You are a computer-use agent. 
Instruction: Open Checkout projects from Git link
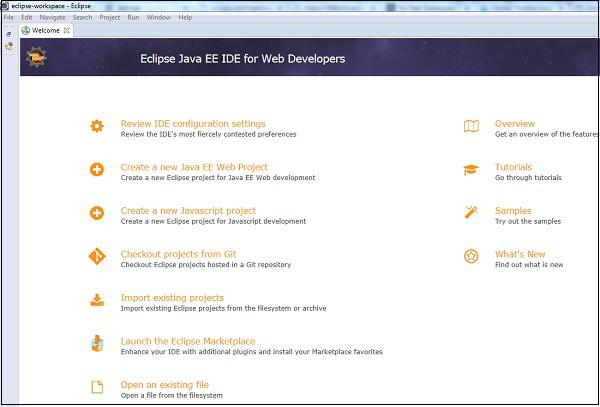point(178,254)
